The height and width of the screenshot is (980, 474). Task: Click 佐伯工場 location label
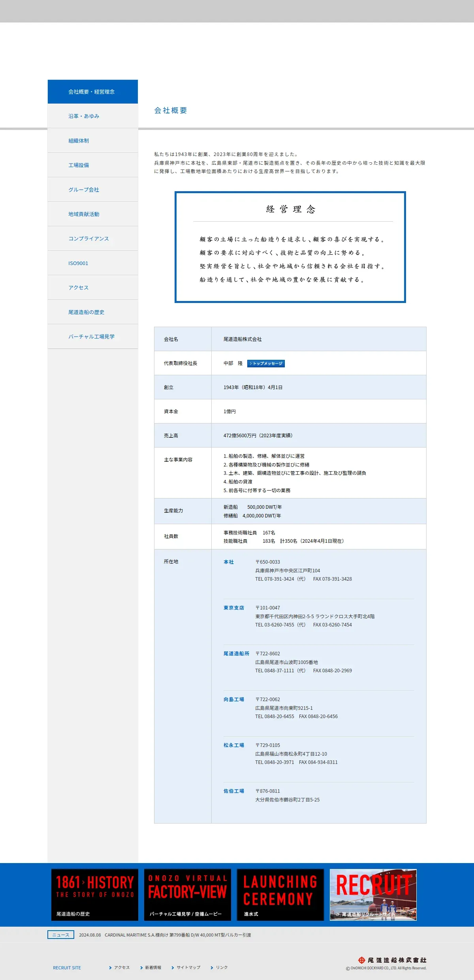pos(234,791)
